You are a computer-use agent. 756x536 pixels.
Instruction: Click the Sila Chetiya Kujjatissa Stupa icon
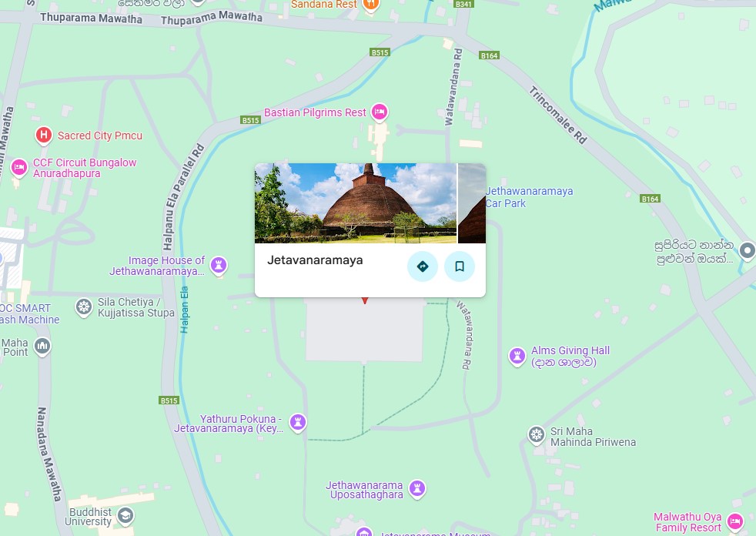(x=84, y=307)
